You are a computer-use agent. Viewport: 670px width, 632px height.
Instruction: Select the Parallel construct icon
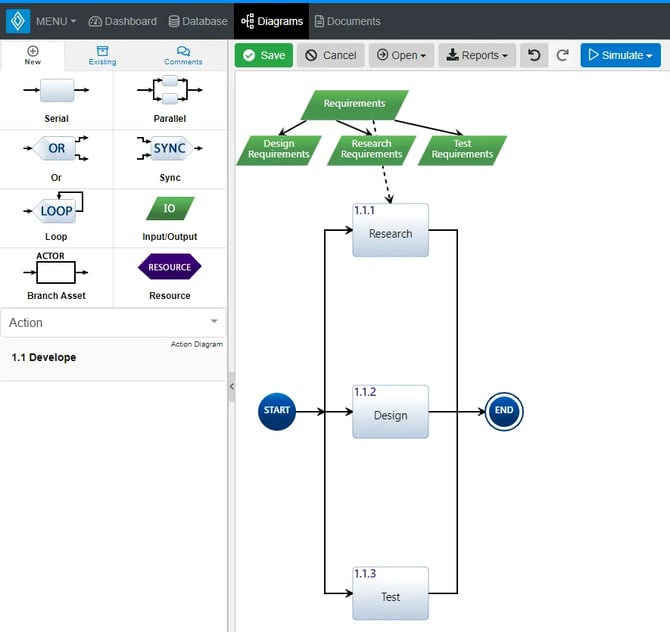pos(170,91)
